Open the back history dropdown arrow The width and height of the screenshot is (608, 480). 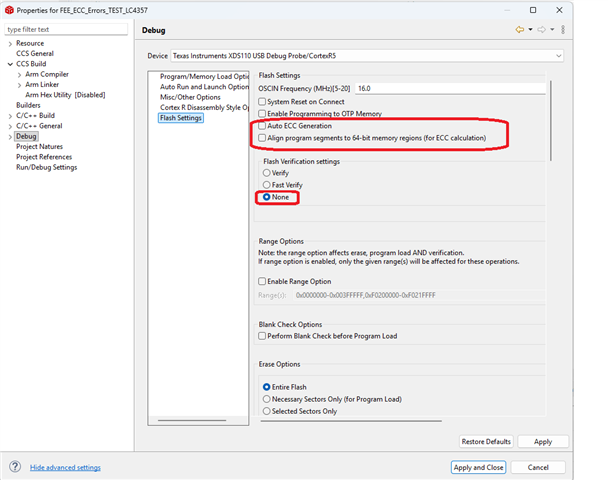coord(530,30)
